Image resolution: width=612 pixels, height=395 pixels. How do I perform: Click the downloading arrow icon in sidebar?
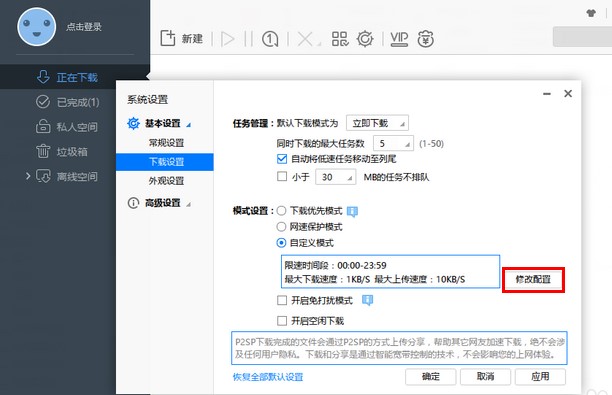43,77
